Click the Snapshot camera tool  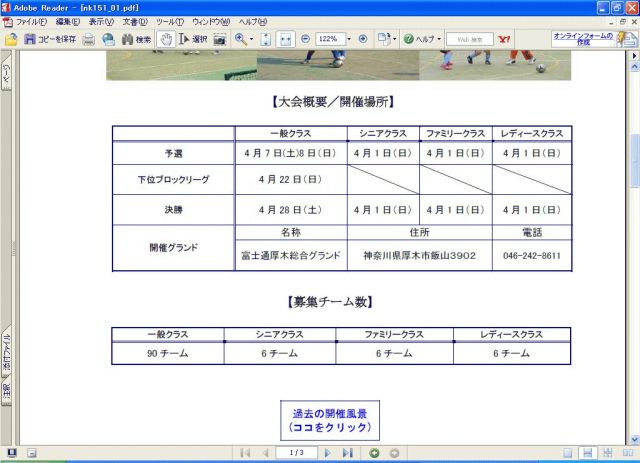point(220,39)
